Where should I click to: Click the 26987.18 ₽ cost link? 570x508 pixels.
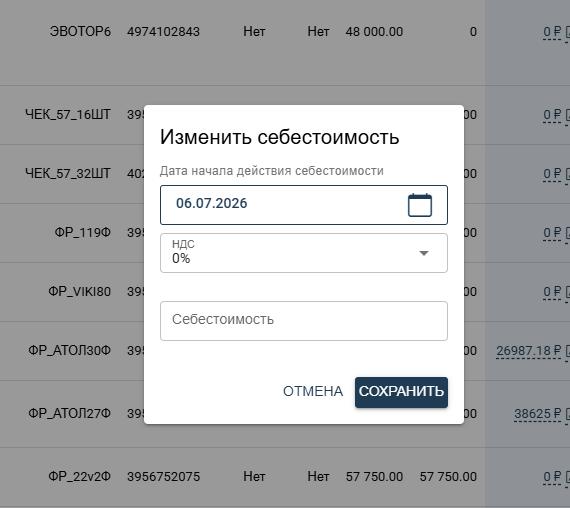coord(529,351)
